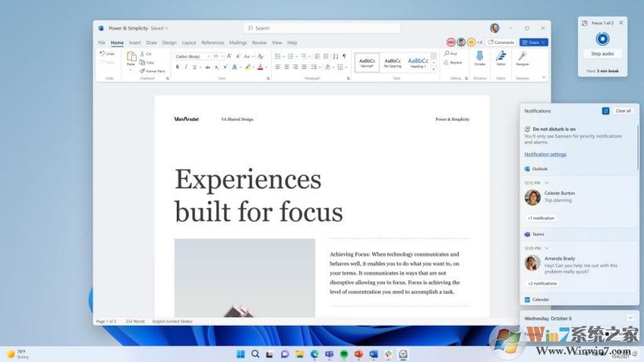Screen dimensions: 644x362
Task: Toggle Italic formatting
Action: click(186, 67)
